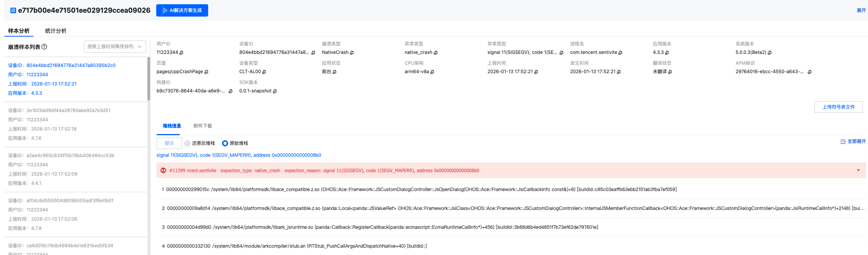Click 展开 at the top right

coord(861,10)
